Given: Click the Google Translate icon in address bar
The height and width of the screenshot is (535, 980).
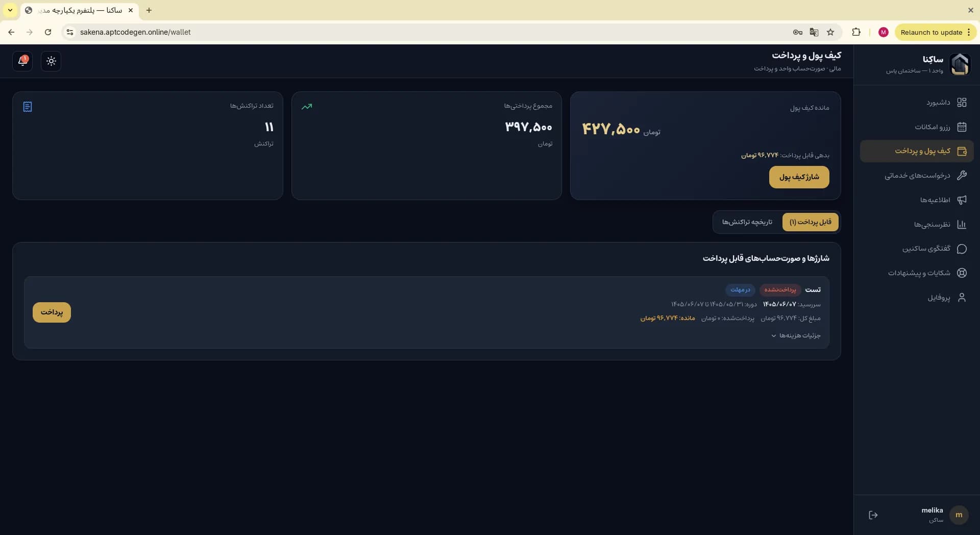Looking at the screenshot, I should click(814, 32).
